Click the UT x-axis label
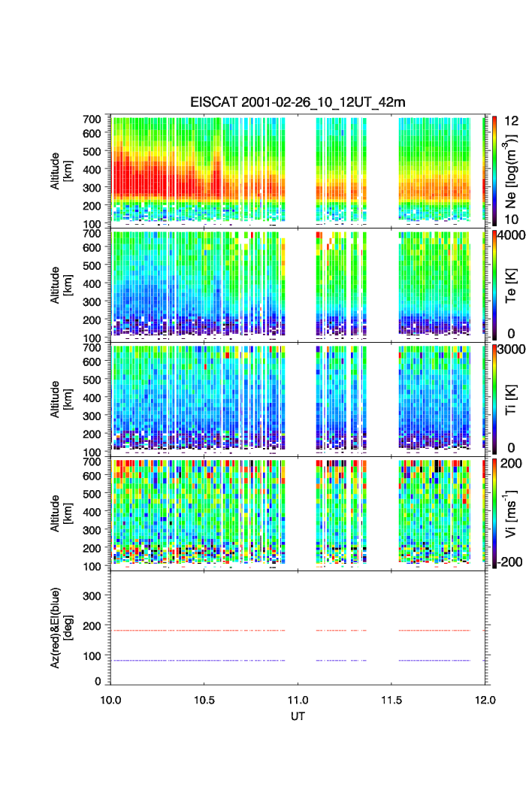The image size is (532, 799). coord(298,716)
